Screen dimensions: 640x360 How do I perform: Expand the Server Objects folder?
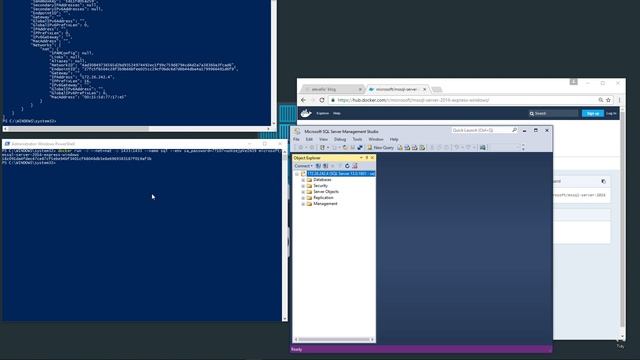[x=303, y=192]
